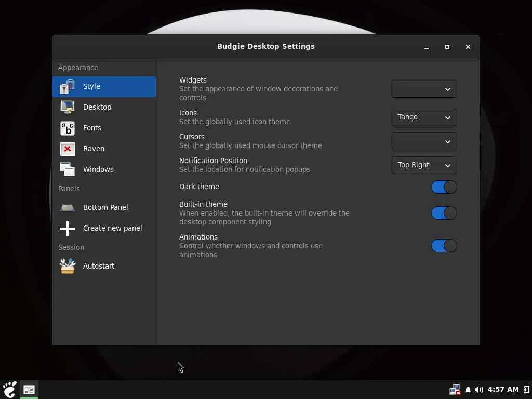Click the session exit icon beside the clock

point(527,390)
